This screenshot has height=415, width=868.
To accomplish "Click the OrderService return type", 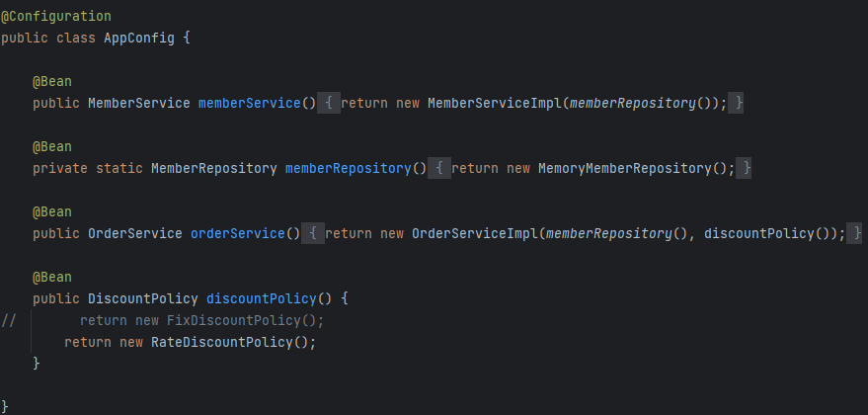I will [135, 233].
